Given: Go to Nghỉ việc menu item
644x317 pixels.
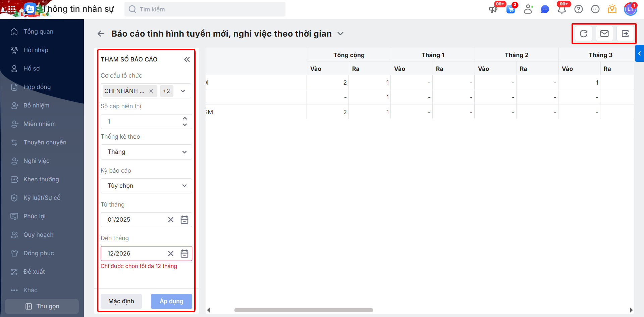Looking at the screenshot, I should tap(36, 161).
